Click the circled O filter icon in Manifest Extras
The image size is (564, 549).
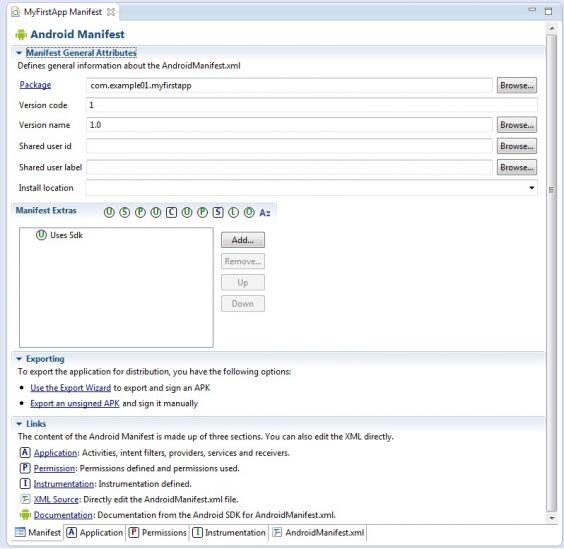[249, 213]
